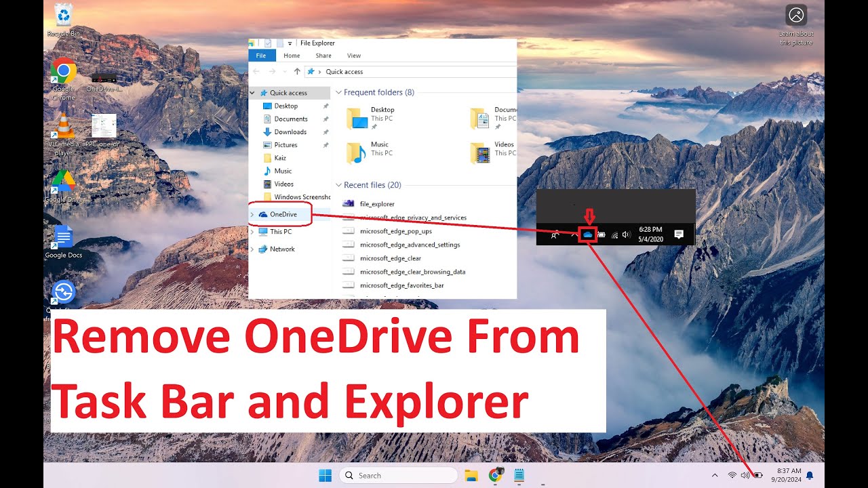The height and width of the screenshot is (488, 868).
Task: Collapse the Frequent folders group
Action: point(338,92)
